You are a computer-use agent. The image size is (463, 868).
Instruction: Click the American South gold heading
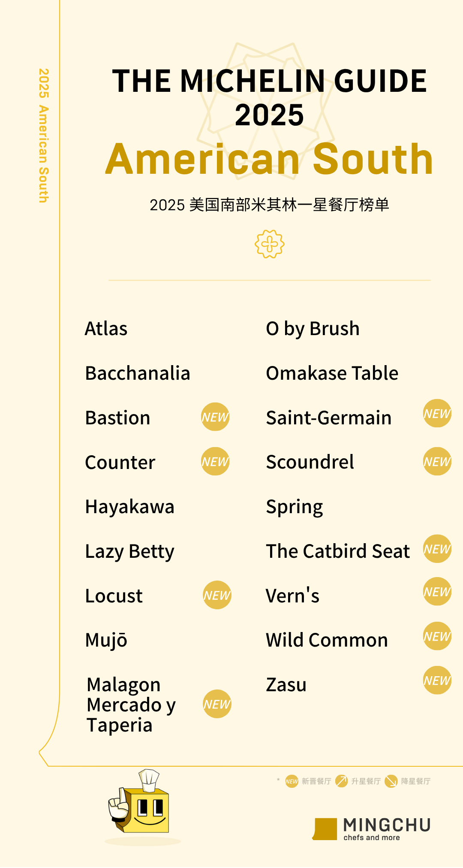click(269, 159)
